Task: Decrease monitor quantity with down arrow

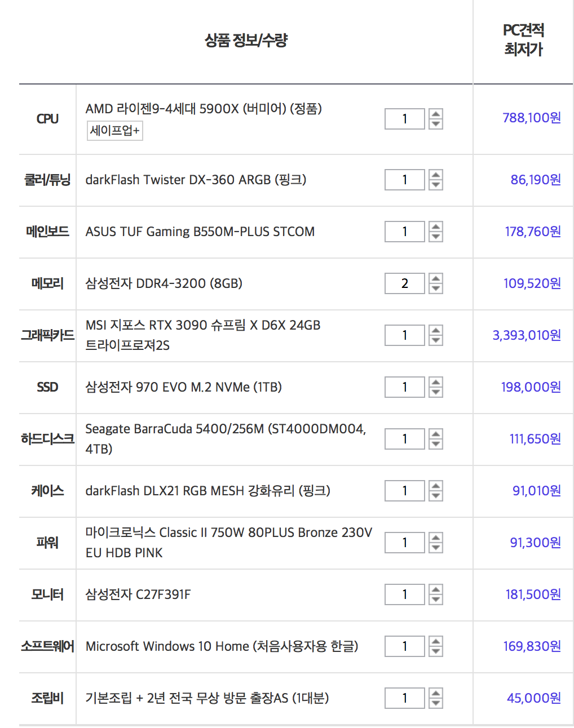Action: pyautogui.click(x=435, y=600)
